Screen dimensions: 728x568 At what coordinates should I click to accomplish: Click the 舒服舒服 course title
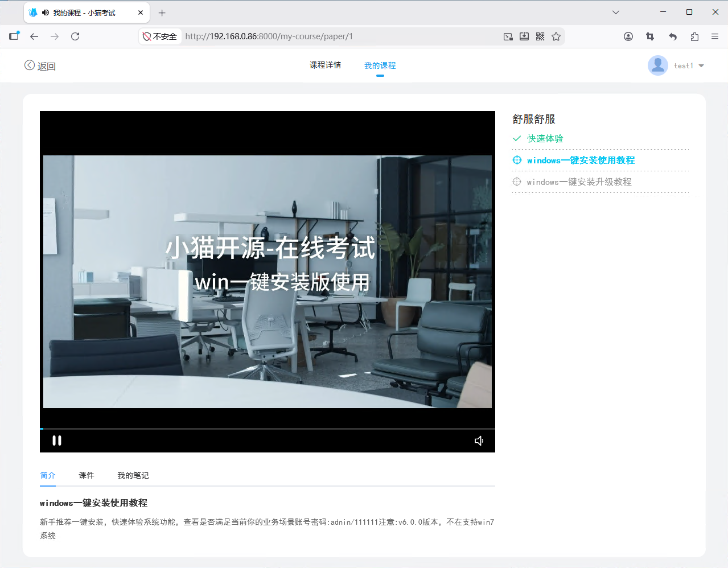534,119
